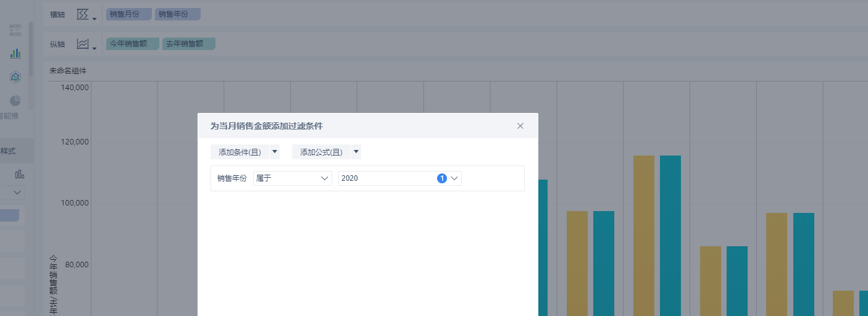
Task: Select the 销售月份 field pill in 横轴
Action: (x=129, y=14)
